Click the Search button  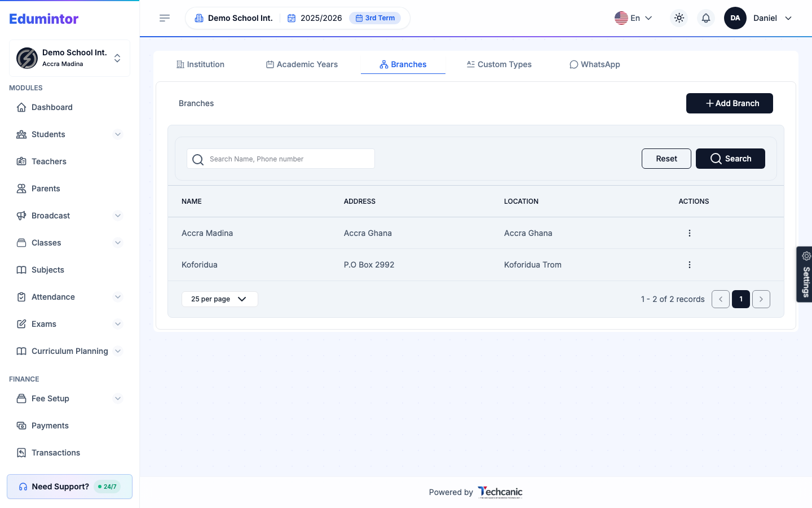730,159
